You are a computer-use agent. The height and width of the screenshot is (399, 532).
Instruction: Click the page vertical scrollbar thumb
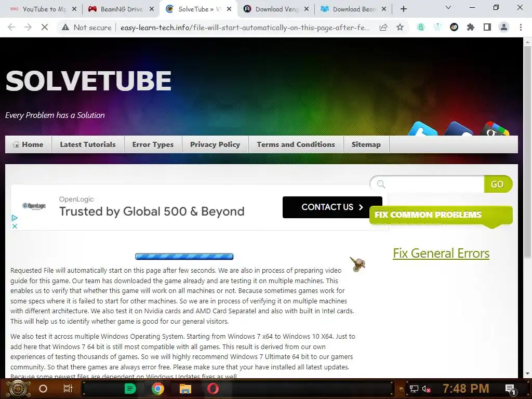click(x=527, y=151)
